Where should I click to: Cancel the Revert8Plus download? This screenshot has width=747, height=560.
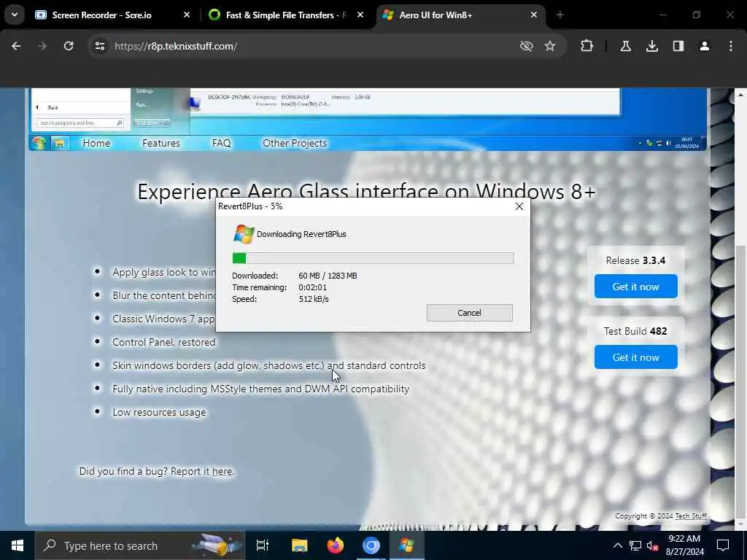469,313
